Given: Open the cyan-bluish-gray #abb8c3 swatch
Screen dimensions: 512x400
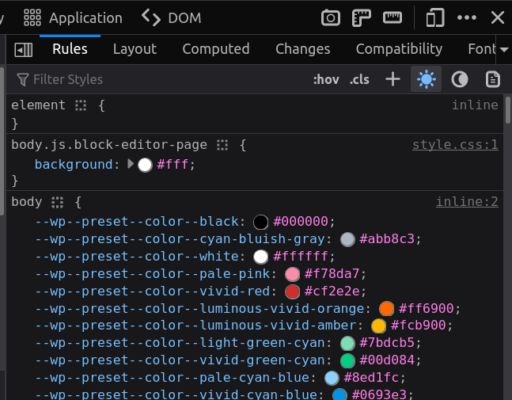Looking at the screenshot, I should click(x=348, y=240).
